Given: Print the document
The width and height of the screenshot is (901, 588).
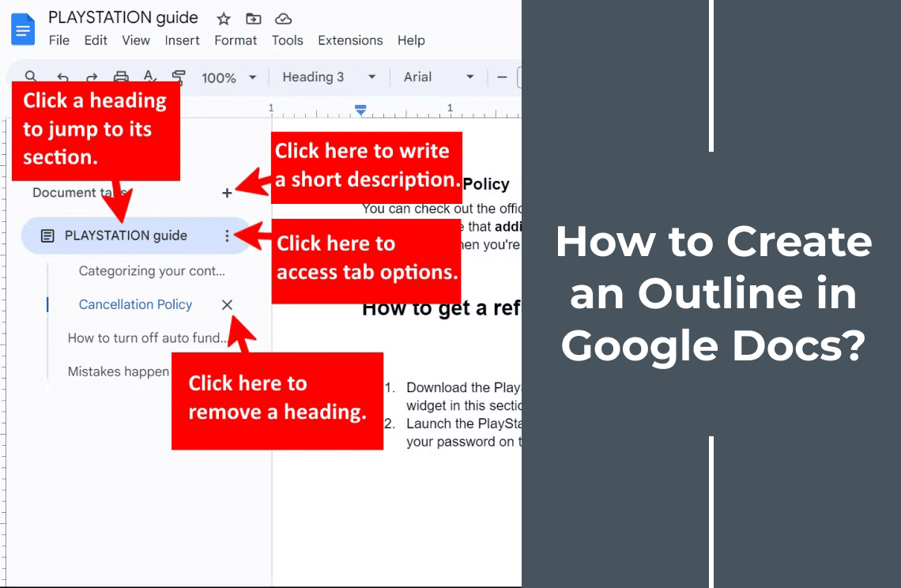Looking at the screenshot, I should pyautogui.click(x=121, y=77).
